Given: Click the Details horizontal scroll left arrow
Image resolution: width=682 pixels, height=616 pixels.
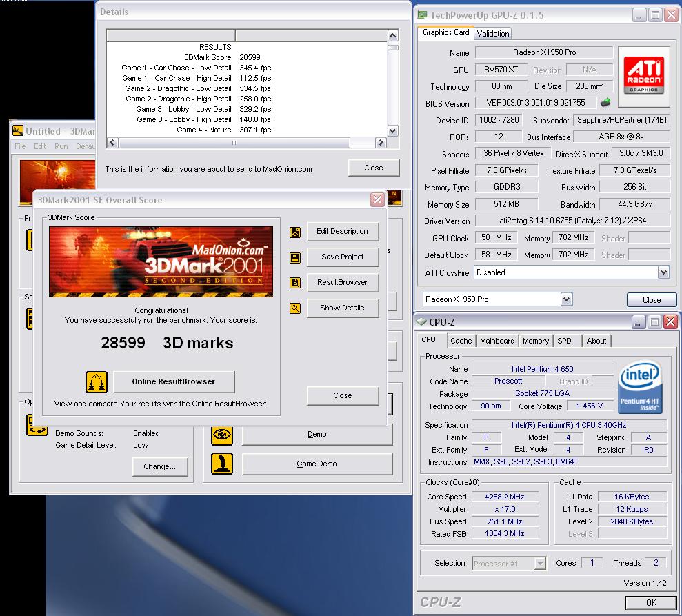Looking at the screenshot, I should [112, 142].
